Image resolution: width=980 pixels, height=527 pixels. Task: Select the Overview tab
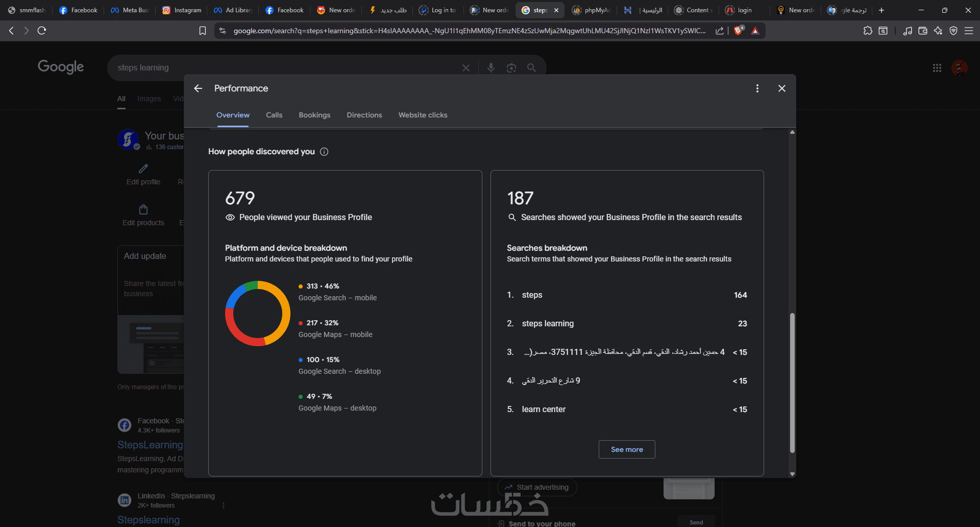pos(233,115)
